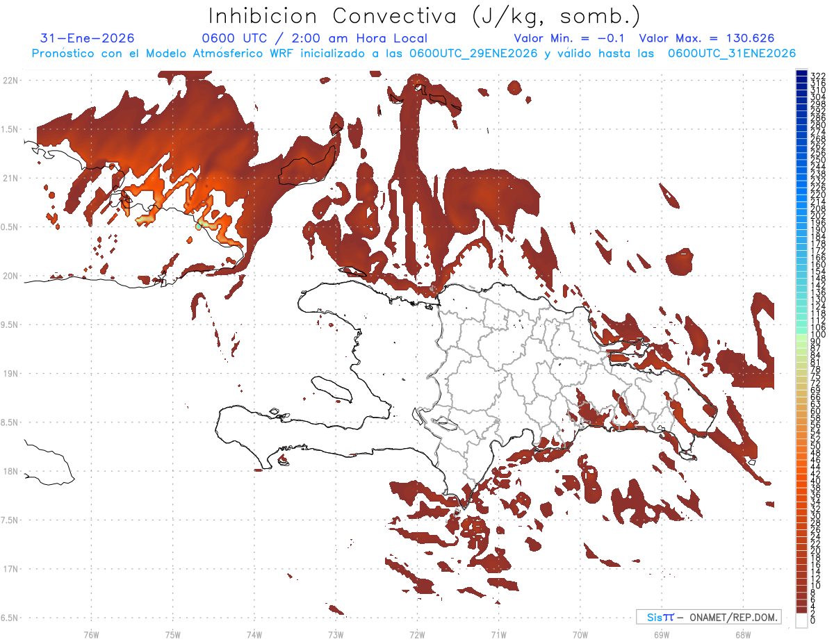Image resolution: width=834 pixels, height=644 pixels.
Task: Click the 'SisPi – ONAMET/REP.DOM.' credit box
Action: pyautogui.click(x=708, y=617)
